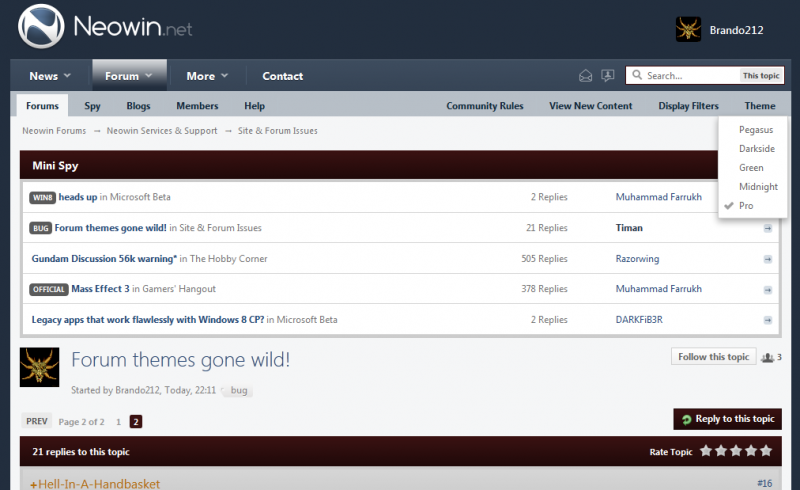Go to last post arrow in Razorwing row
The width and height of the screenshot is (800, 490).
point(767,259)
